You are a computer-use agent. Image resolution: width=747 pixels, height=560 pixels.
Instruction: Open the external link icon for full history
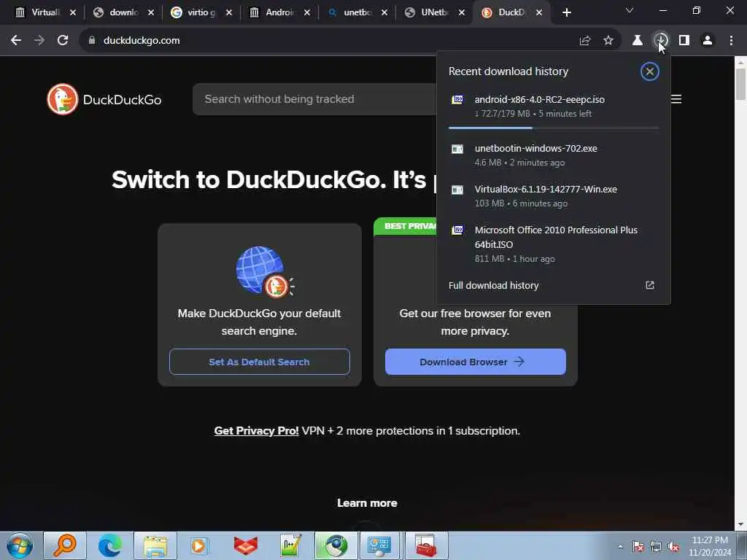pyautogui.click(x=650, y=285)
